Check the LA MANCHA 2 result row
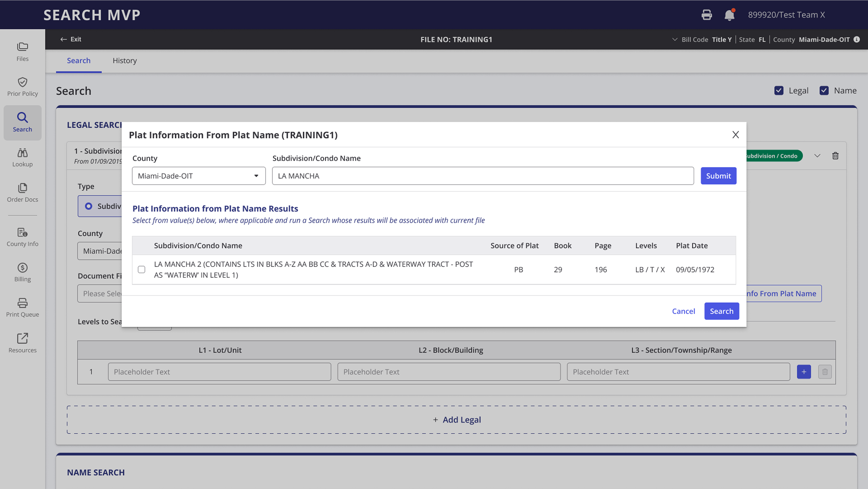 pyautogui.click(x=141, y=270)
